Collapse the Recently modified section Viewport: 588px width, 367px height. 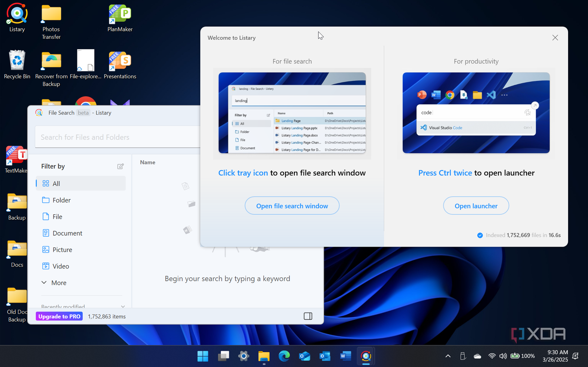(x=123, y=306)
